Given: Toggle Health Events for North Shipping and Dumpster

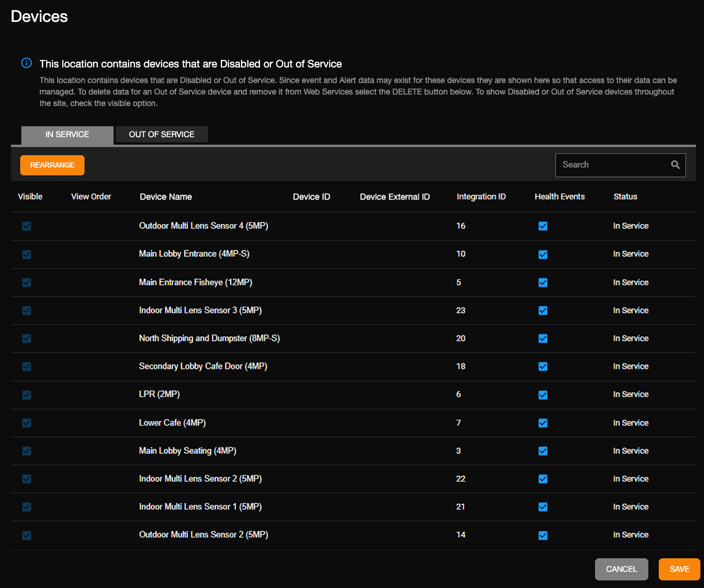Looking at the screenshot, I should pos(543,339).
